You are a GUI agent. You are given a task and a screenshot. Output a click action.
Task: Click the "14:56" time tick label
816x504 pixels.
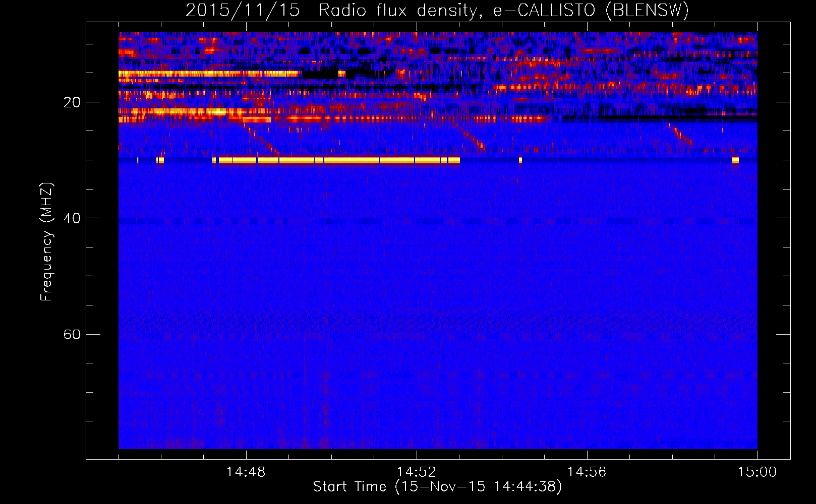tap(587, 472)
